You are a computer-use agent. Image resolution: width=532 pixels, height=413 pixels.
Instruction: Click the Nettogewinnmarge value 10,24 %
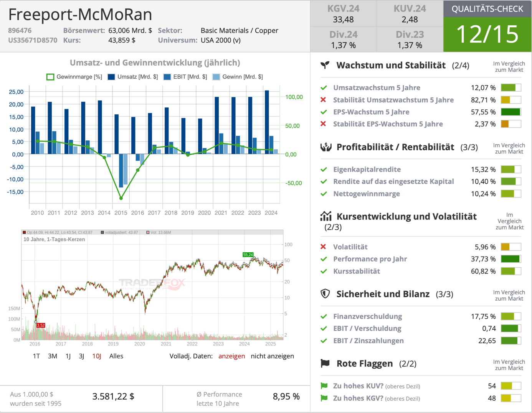point(483,194)
